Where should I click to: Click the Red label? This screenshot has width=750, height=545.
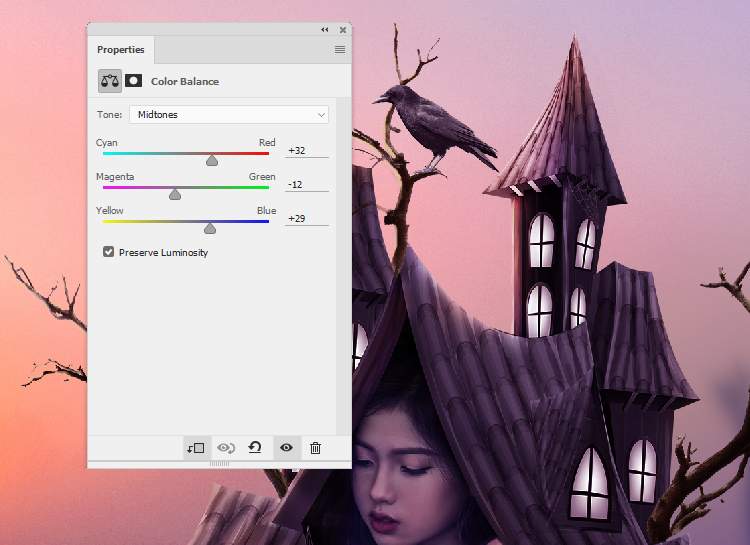click(267, 143)
